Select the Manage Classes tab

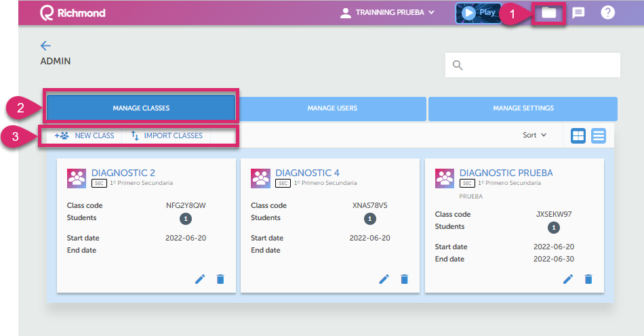coord(141,108)
